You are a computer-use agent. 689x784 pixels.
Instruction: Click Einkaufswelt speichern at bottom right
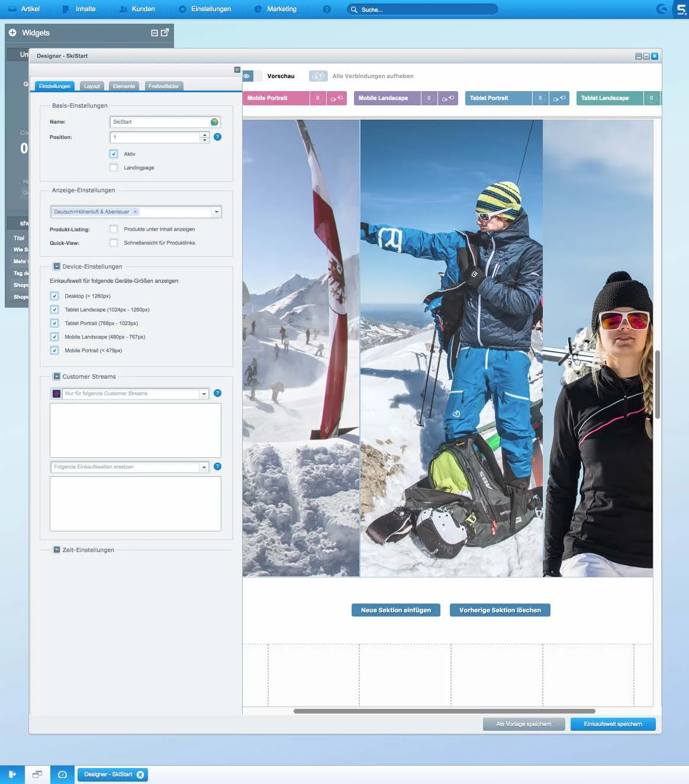coord(613,724)
